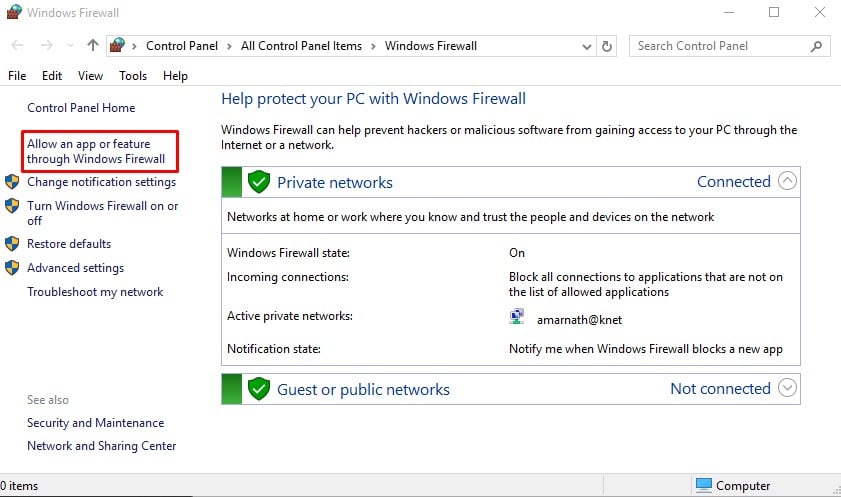Open Advanced settings link
Viewport: 841px width, 497px height.
pyautogui.click(x=76, y=268)
